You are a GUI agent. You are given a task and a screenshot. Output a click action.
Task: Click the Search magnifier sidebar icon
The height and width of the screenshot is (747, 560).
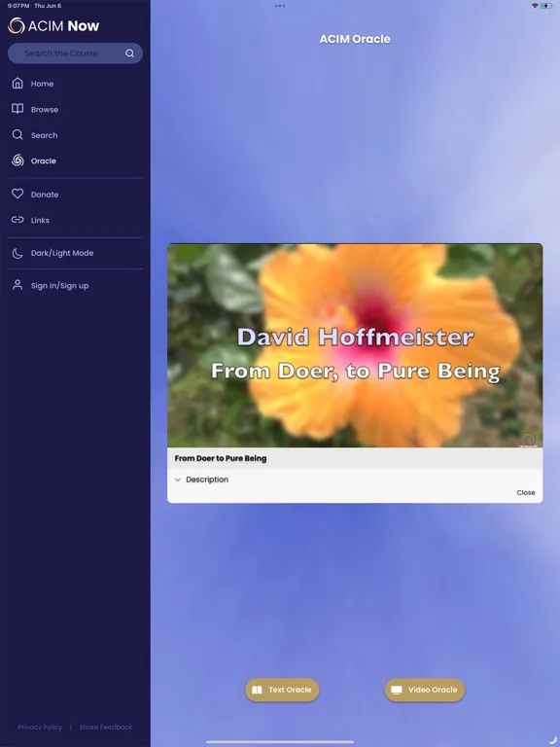coord(17,135)
